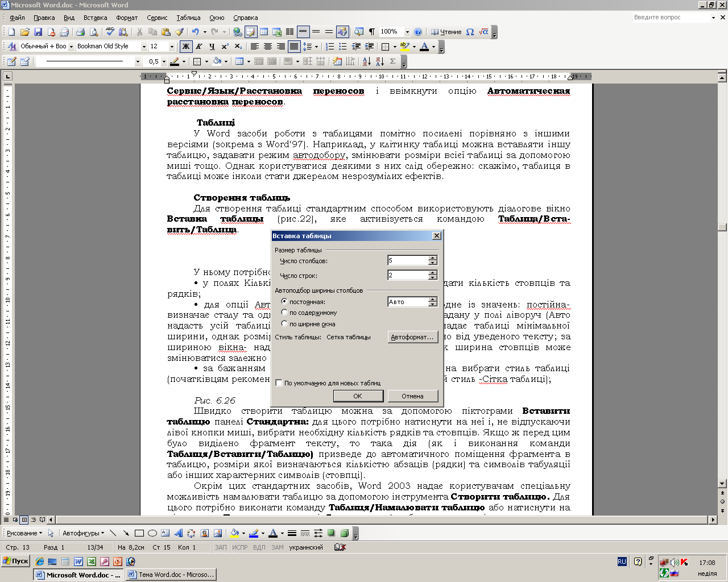This screenshot has width=728, height=582.
Task: Toggle Underline (Ч) formatting
Action: pos(212,47)
